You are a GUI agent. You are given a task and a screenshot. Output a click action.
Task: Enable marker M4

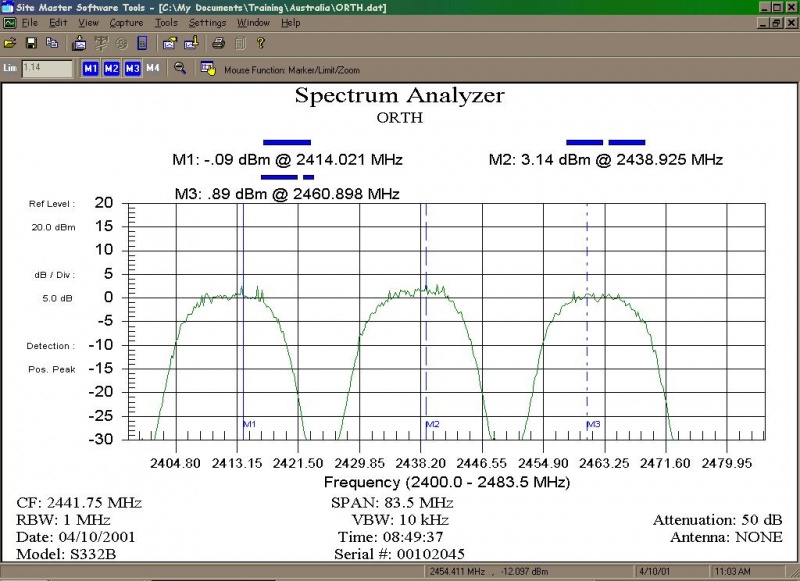point(152,68)
